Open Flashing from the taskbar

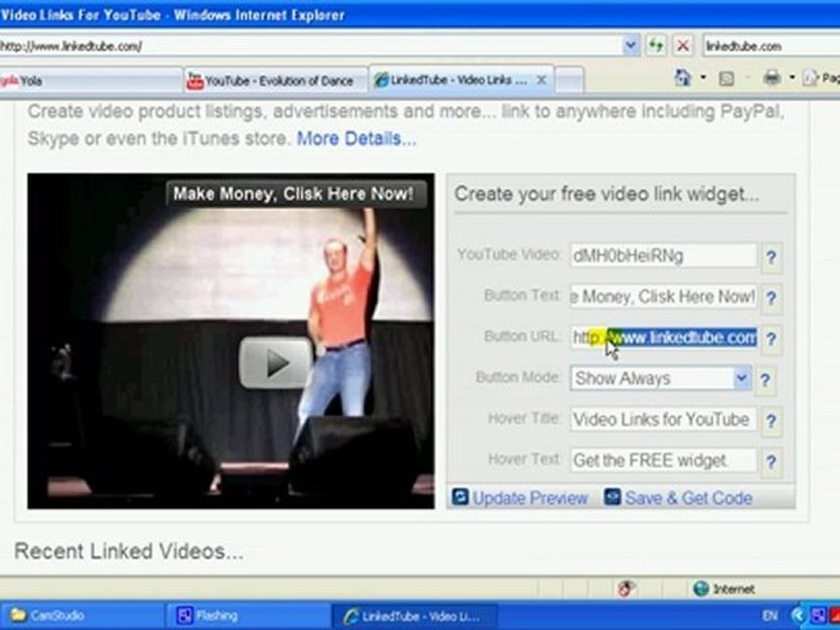click(249, 615)
